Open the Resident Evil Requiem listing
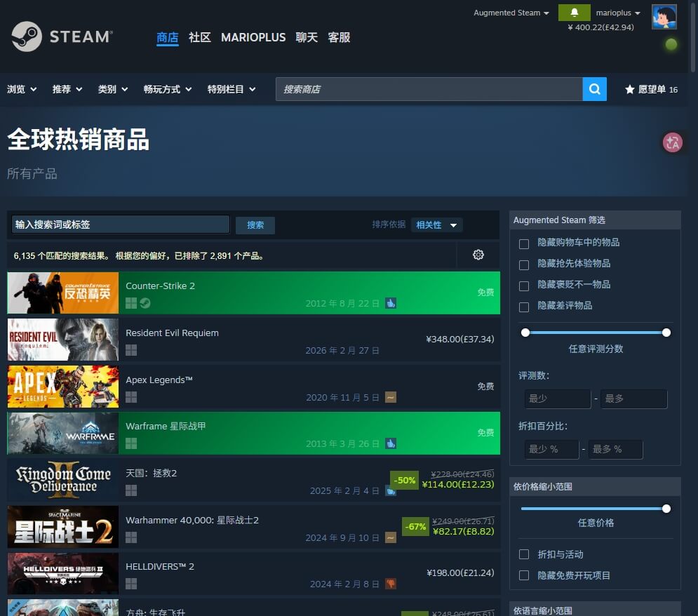 pos(172,333)
